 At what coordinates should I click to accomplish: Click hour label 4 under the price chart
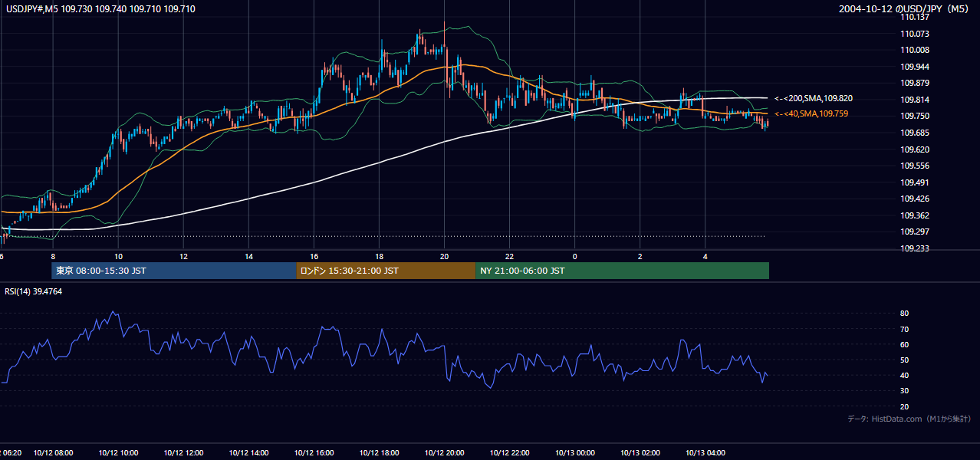(705, 257)
